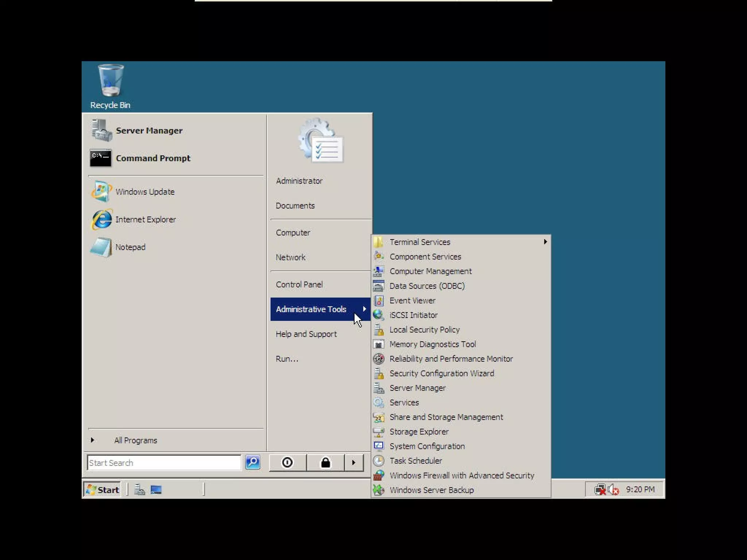Launch Internet Explorer icon
The image size is (747, 560).
tap(102, 219)
